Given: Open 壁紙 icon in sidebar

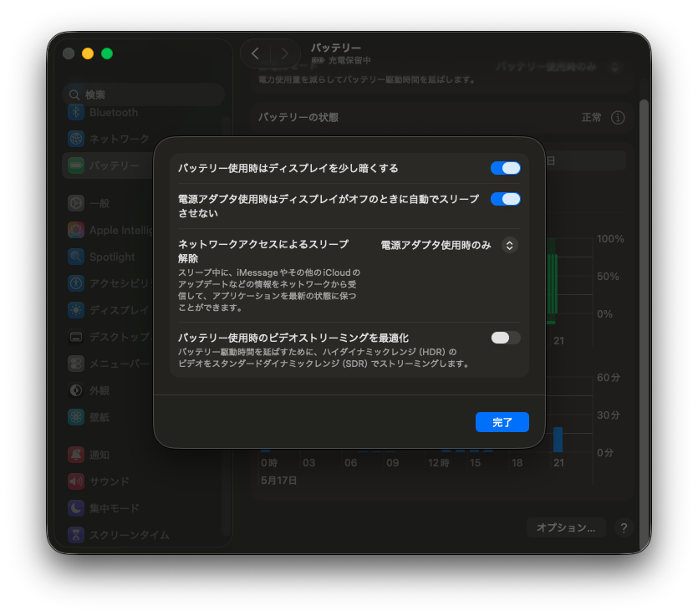Looking at the screenshot, I should coord(76,417).
